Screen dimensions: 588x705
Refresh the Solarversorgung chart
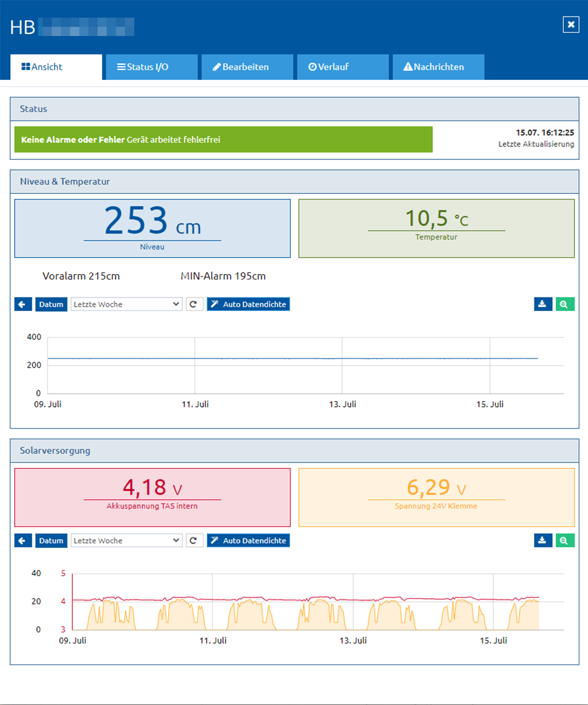pyautogui.click(x=194, y=540)
